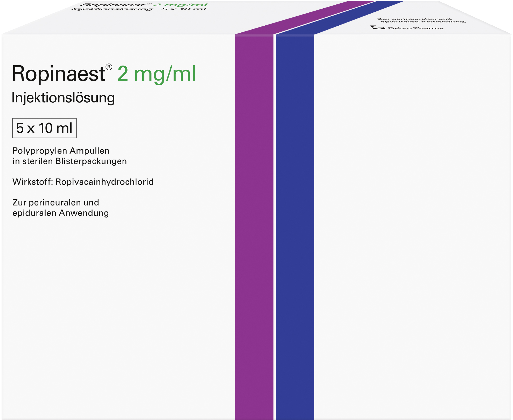Click the 'Injektionslösung' heading on the box front
The width and height of the screenshot is (513, 420).
64,98
